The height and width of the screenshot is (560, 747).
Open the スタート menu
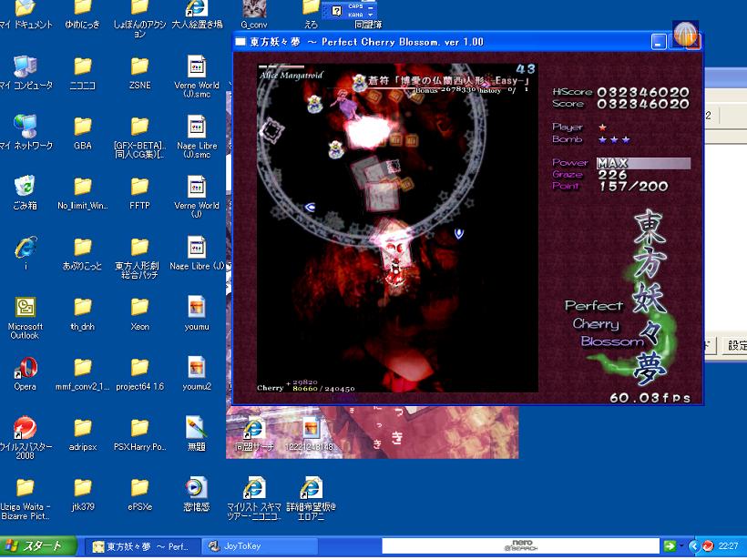tap(38, 545)
